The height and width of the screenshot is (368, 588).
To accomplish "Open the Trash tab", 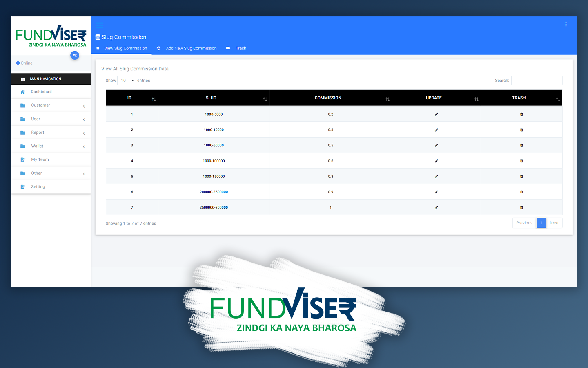I will pyautogui.click(x=236, y=48).
